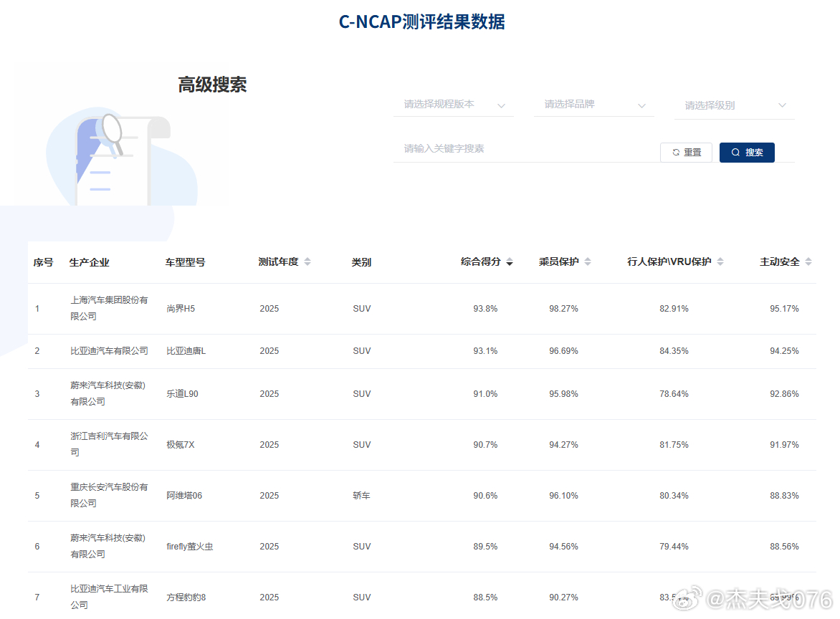Click 重庆长安汽车股份有限公司 manufacturer cell
The height and width of the screenshot is (619, 840).
click(x=109, y=495)
